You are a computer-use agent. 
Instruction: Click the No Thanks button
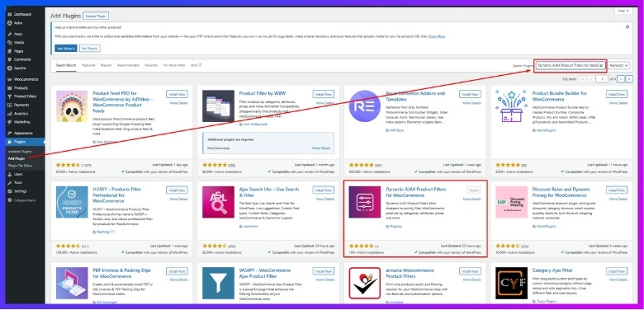89,48
